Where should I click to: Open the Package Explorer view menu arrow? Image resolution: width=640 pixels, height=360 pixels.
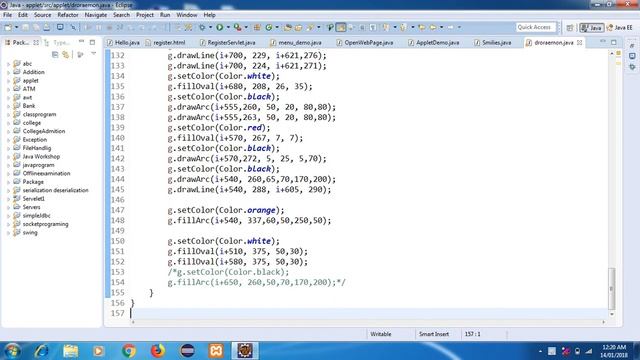click(x=93, y=54)
